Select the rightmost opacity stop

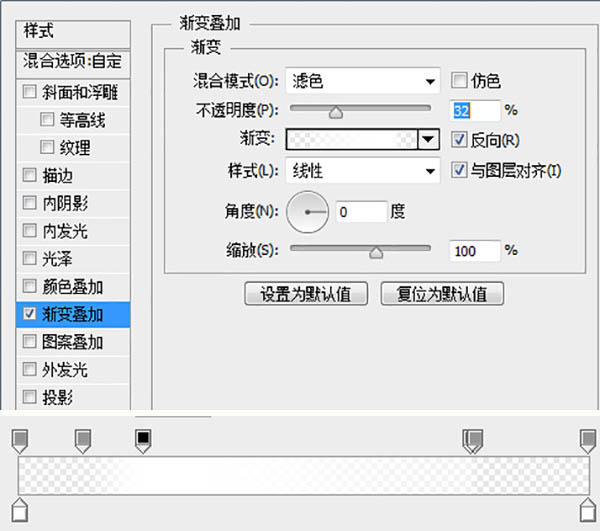588,441
